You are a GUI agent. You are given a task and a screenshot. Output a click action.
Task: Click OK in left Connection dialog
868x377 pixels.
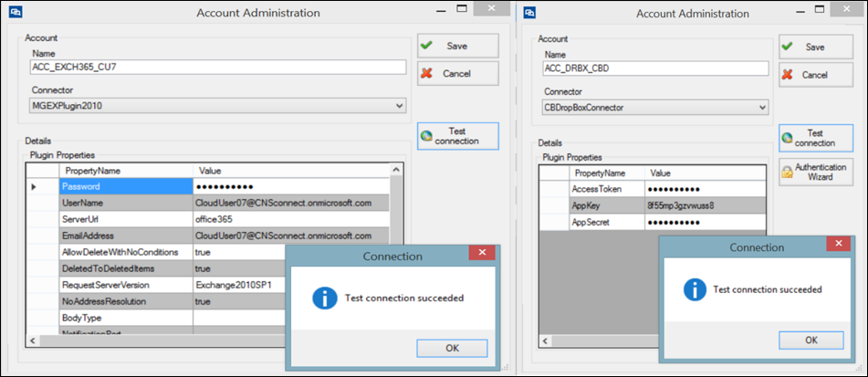(452, 348)
